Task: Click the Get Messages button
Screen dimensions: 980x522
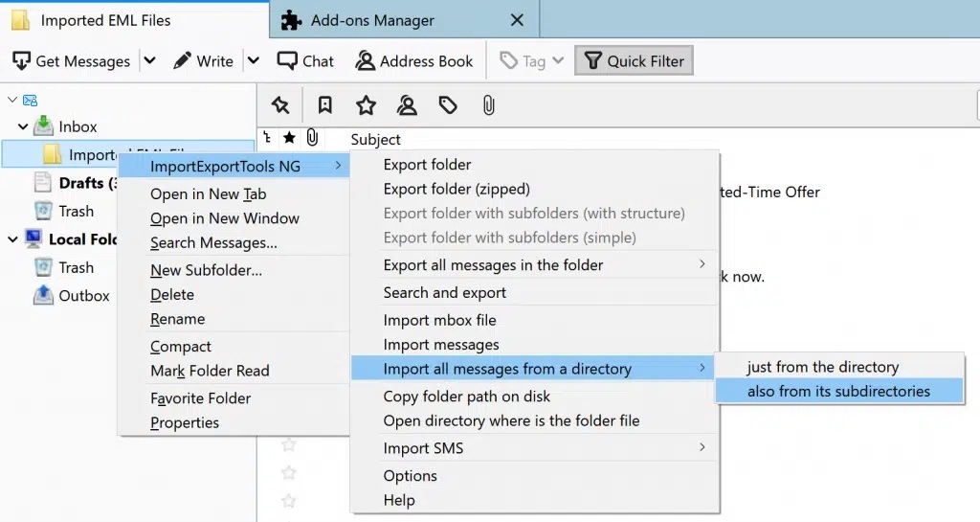Action: click(71, 61)
